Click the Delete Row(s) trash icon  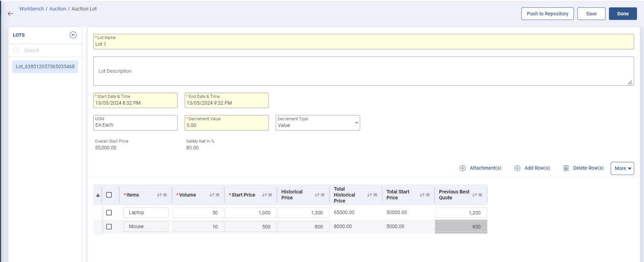[566, 168]
